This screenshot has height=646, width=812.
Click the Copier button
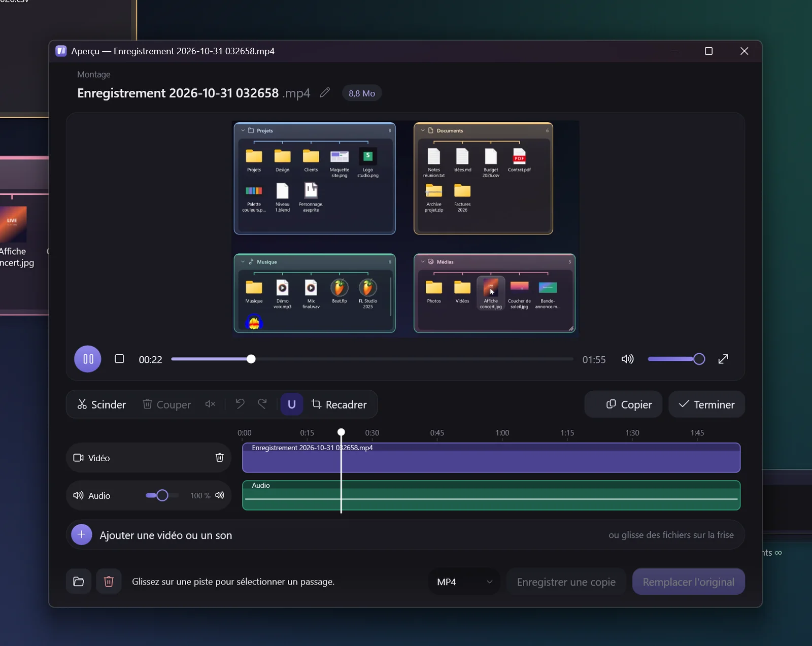(623, 404)
